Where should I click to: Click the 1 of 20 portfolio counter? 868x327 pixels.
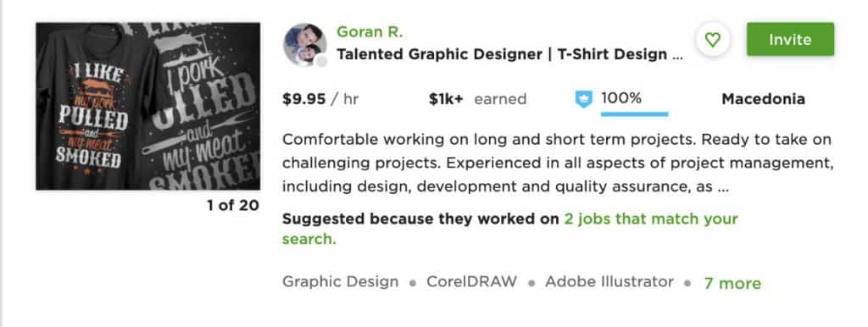233,205
